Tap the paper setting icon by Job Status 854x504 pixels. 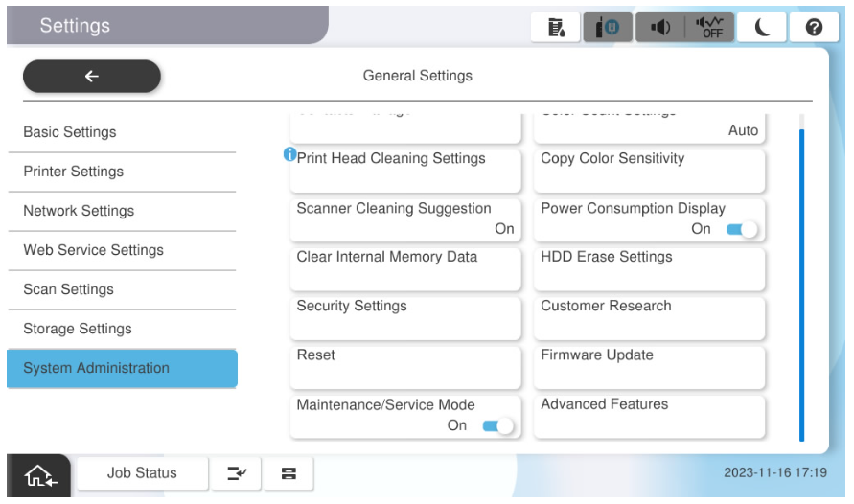pos(287,473)
